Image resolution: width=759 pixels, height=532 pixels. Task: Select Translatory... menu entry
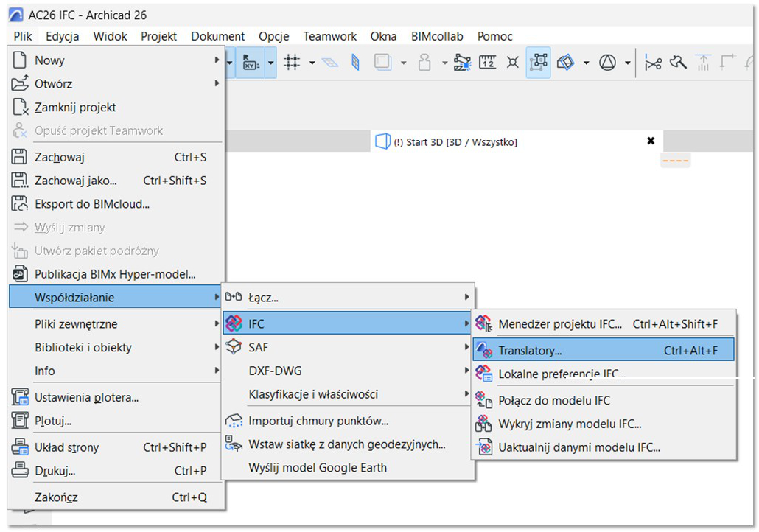click(603, 350)
